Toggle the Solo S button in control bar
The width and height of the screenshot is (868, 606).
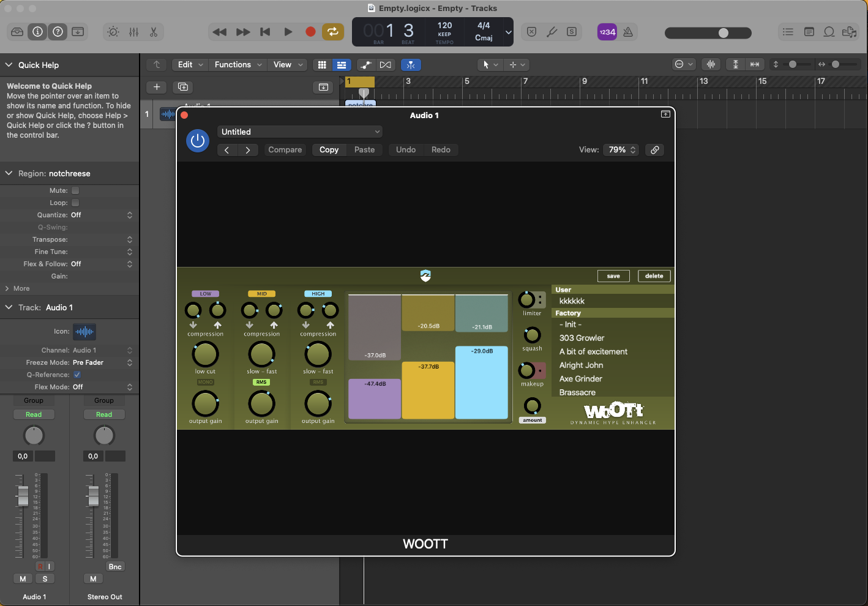[572, 32]
